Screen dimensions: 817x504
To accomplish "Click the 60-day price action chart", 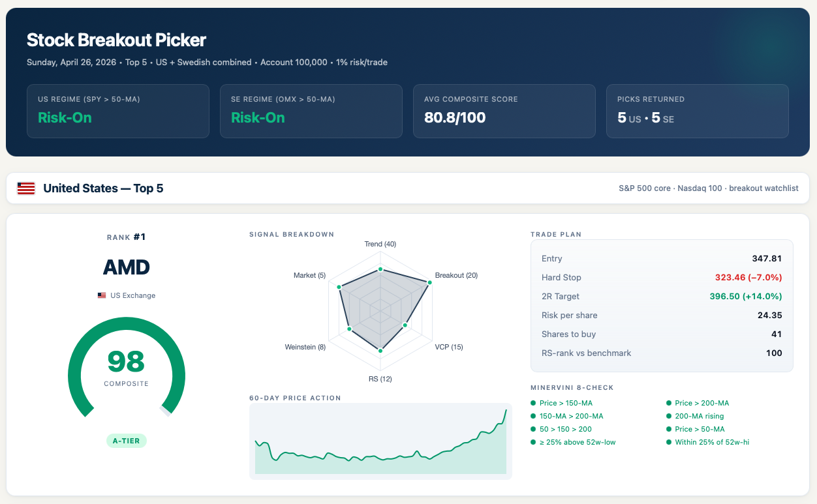I will (380, 440).
